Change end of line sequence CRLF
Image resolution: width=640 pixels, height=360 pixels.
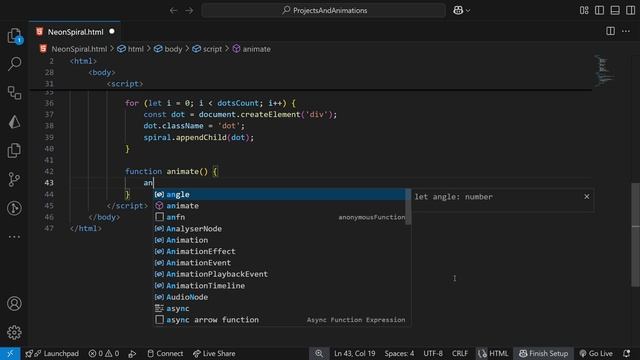pos(460,353)
